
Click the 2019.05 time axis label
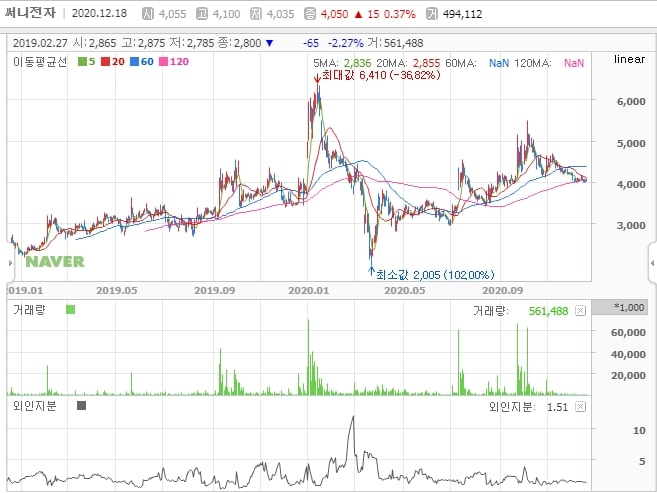[x=117, y=291]
